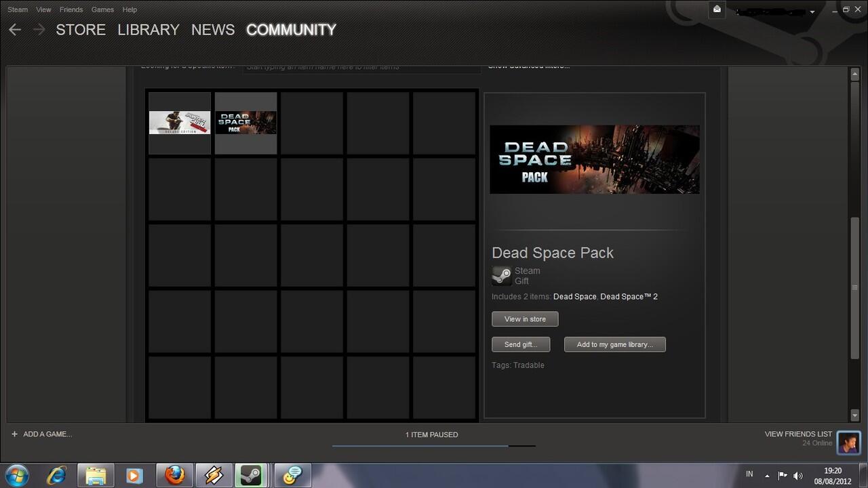This screenshot has width=868, height=488.
Task: Click the Steam logo next to Gift
Action: point(502,276)
